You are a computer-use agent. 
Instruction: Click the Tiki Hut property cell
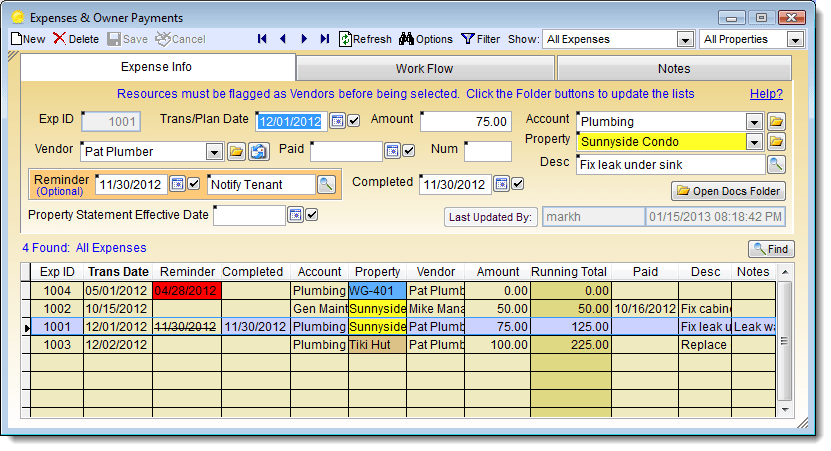click(x=377, y=345)
